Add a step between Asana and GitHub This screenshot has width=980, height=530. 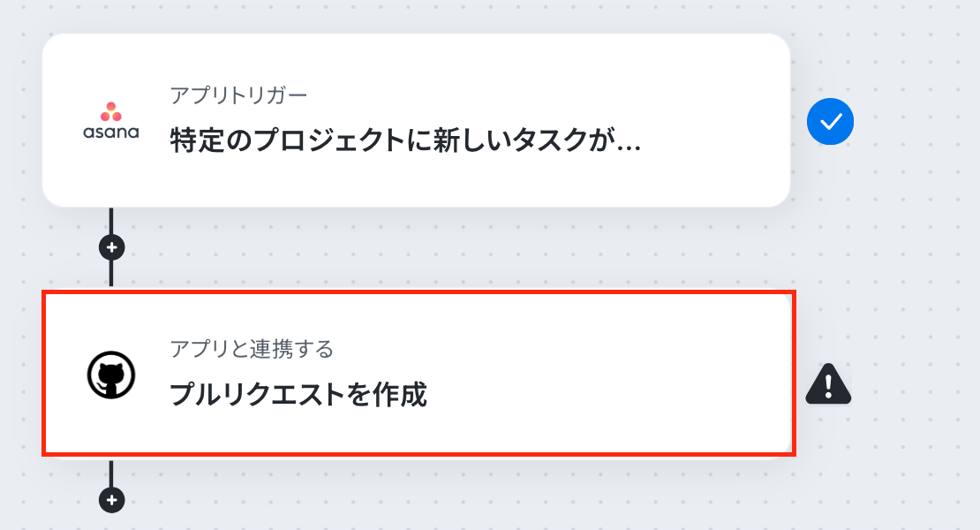coord(111,247)
